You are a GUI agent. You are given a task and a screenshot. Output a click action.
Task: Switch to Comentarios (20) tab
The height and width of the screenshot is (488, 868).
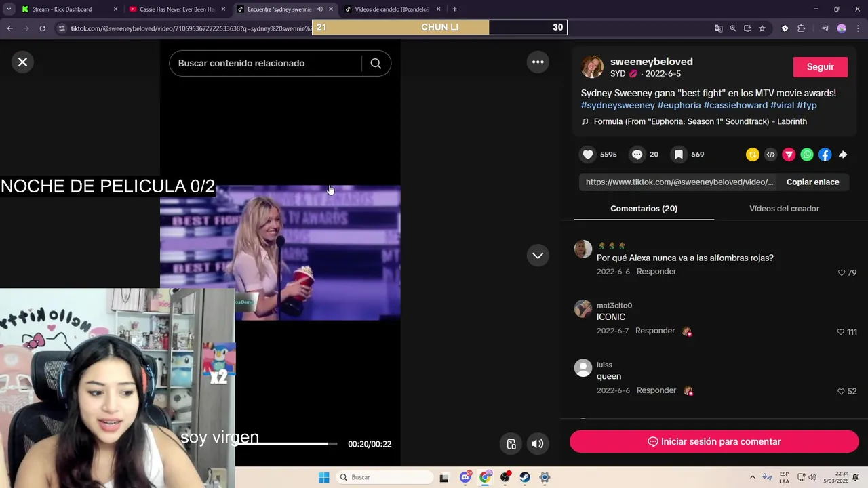click(644, 209)
